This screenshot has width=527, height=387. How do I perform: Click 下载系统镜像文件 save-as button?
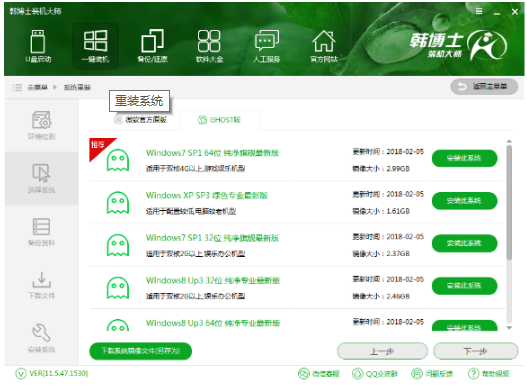pos(140,351)
